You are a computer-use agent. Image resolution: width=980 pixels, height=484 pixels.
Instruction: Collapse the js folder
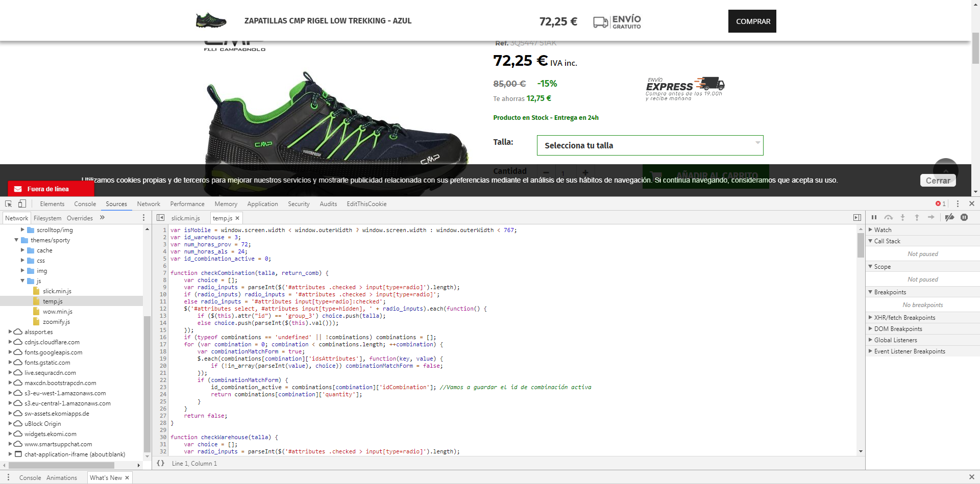click(22, 281)
